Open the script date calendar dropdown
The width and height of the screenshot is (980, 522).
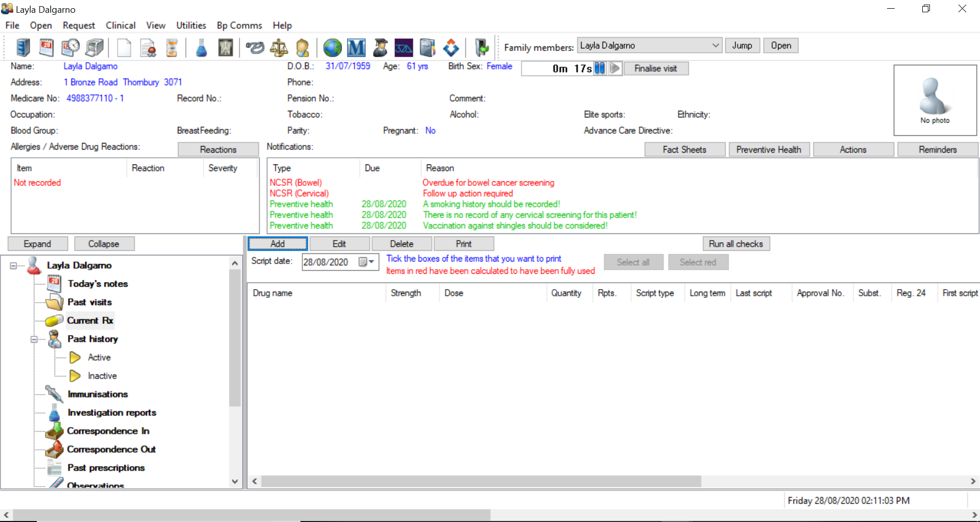point(367,262)
